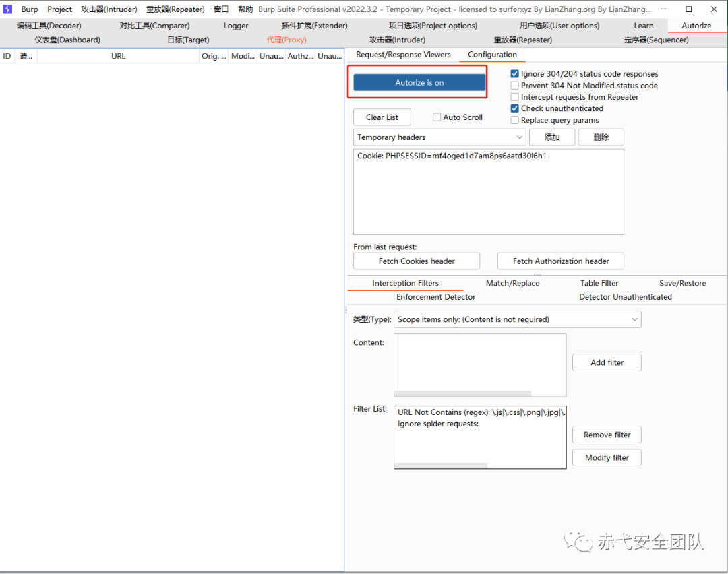Open the 重放器(Repeater) menu in menu bar

175,9
